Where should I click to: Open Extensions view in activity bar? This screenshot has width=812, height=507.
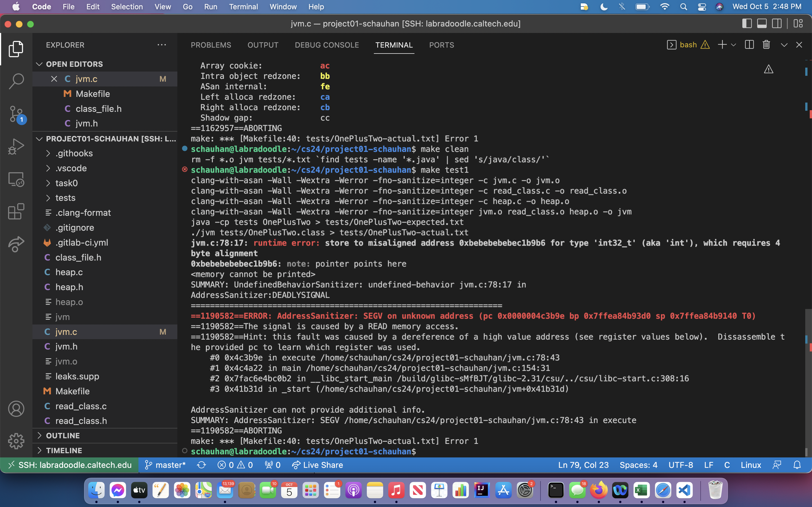[16, 212]
